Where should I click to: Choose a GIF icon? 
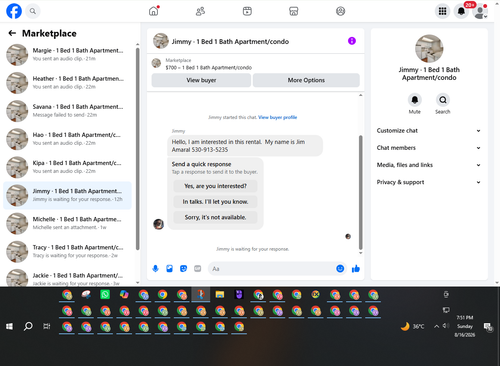[x=197, y=269]
